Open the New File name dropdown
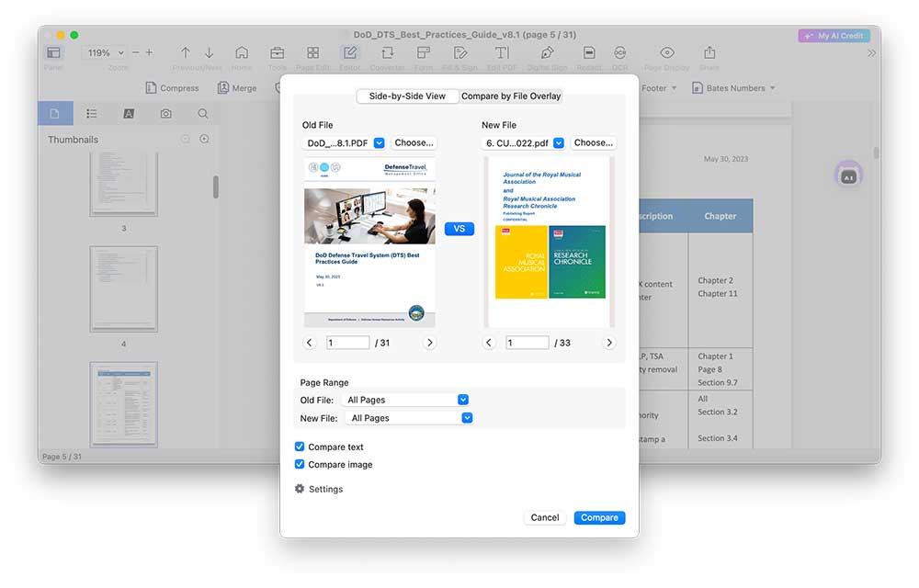This screenshot has width=919, height=588. pyautogui.click(x=524, y=143)
